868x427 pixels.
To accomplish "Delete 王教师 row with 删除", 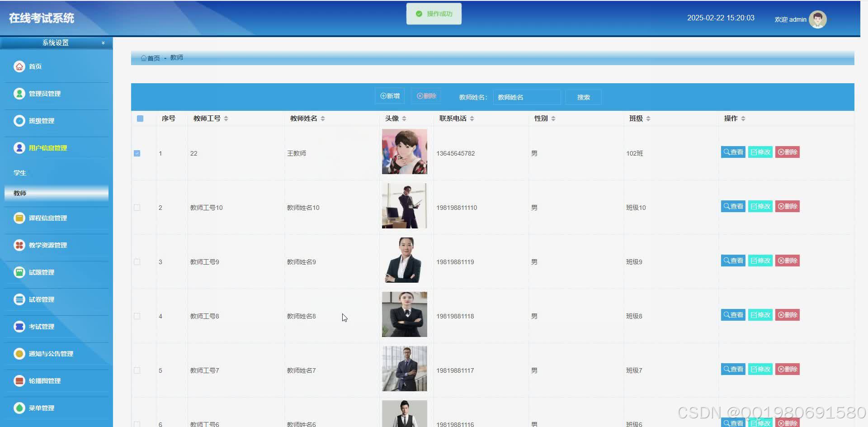I will pos(788,152).
